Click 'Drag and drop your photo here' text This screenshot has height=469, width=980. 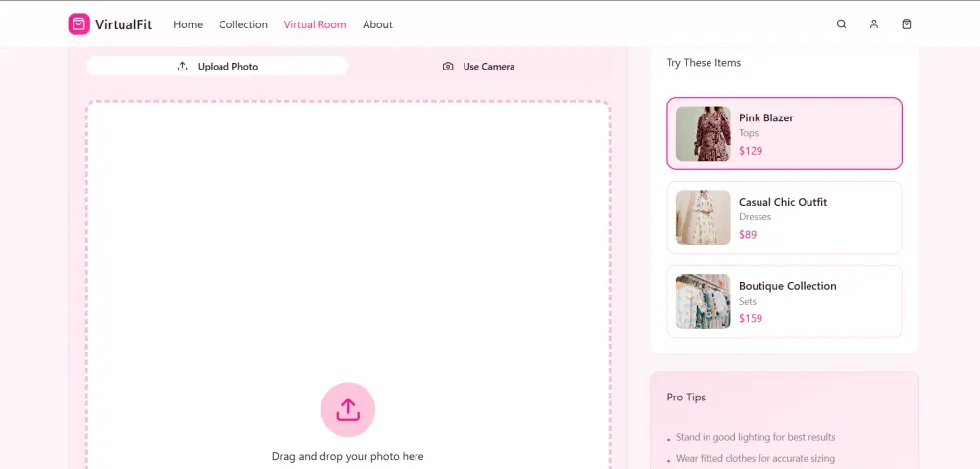tap(348, 456)
